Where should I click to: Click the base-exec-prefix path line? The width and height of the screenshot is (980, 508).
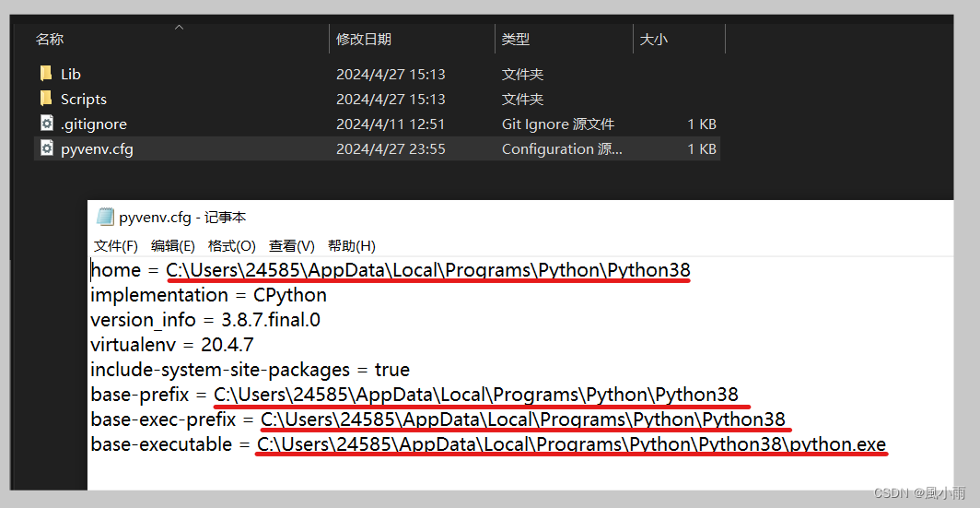(438, 419)
